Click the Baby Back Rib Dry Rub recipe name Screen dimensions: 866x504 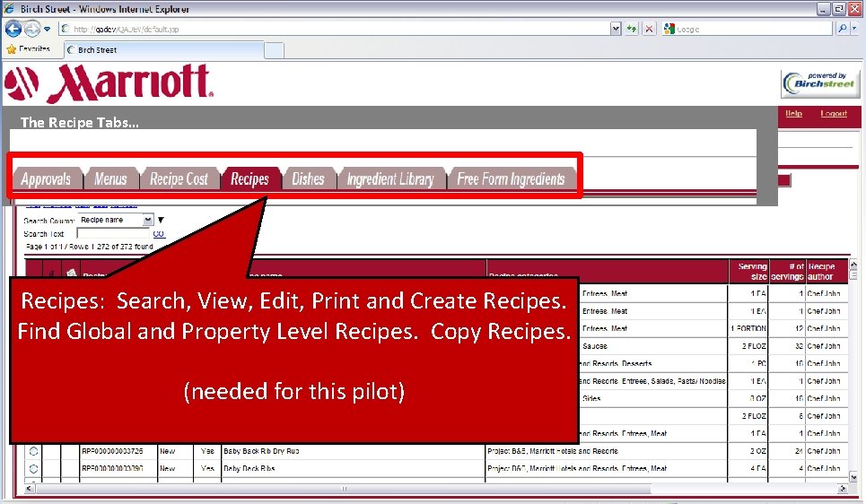(261, 451)
